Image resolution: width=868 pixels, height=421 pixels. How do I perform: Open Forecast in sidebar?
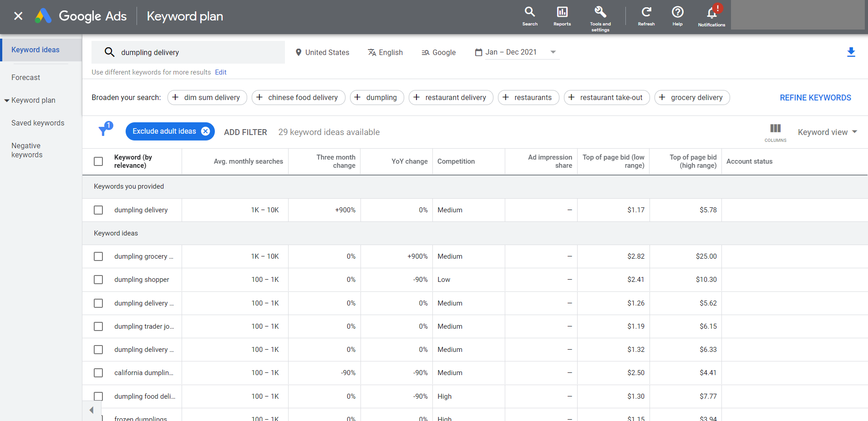26,78
